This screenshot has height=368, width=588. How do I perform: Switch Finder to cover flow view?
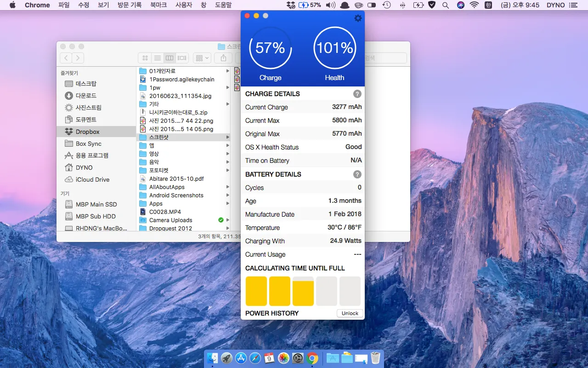[182, 58]
